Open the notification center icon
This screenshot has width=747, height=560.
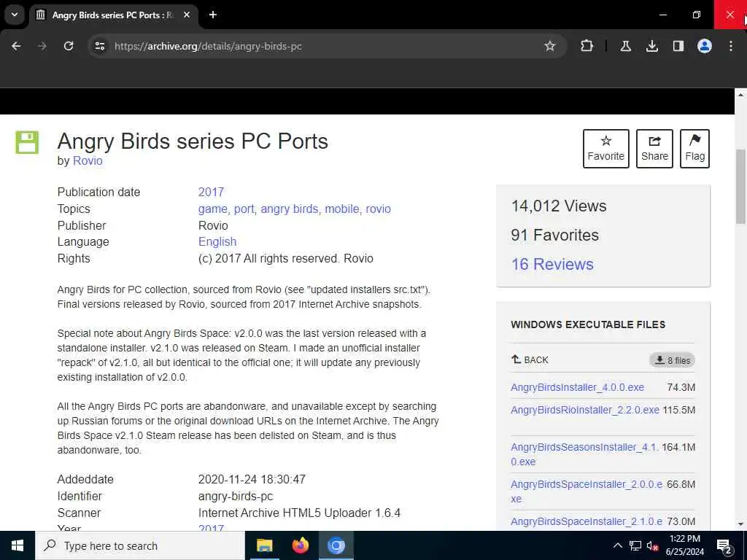pyautogui.click(x=724, y=547)
